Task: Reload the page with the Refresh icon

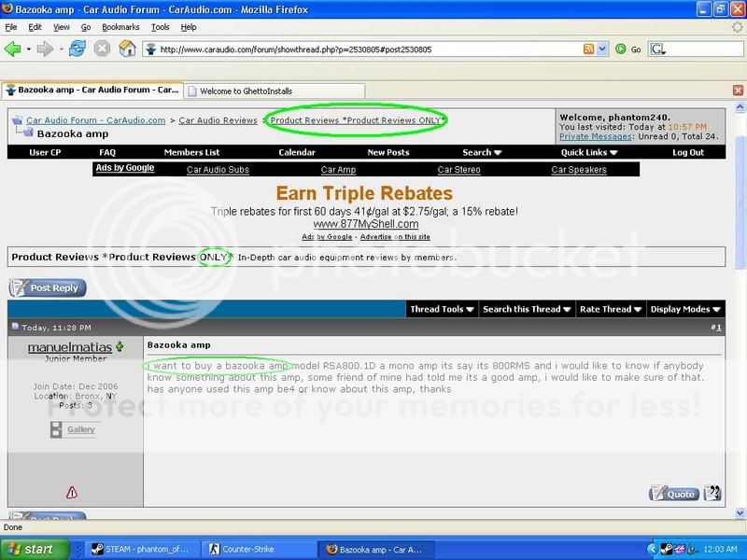Action: 78,49
